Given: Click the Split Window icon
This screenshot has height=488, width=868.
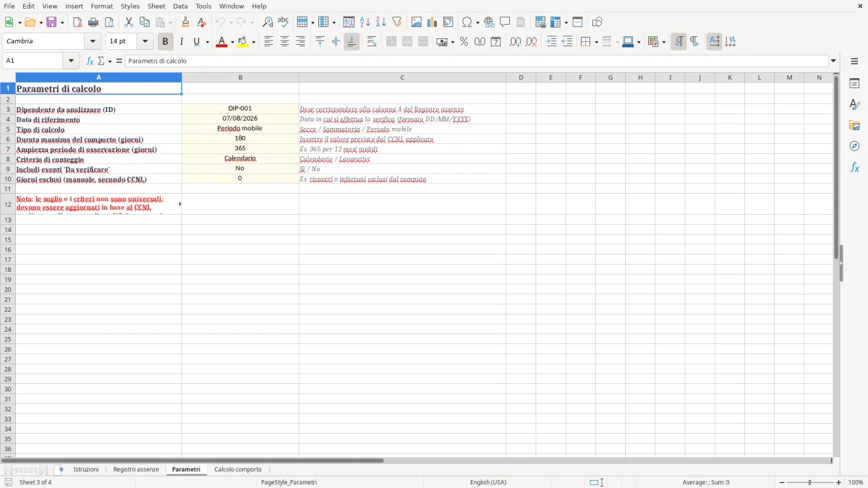Looking at the screenshot, I should (577, 22).
